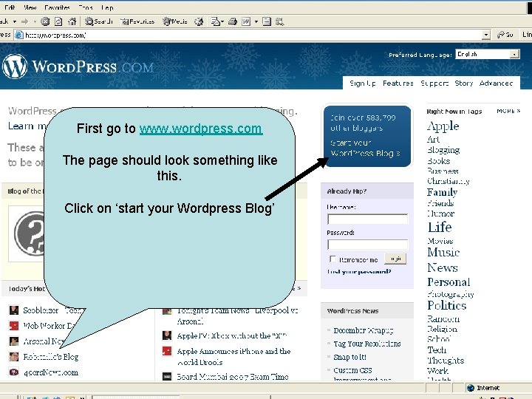
Task: Click the Login button
Action: tap(395, 259)
